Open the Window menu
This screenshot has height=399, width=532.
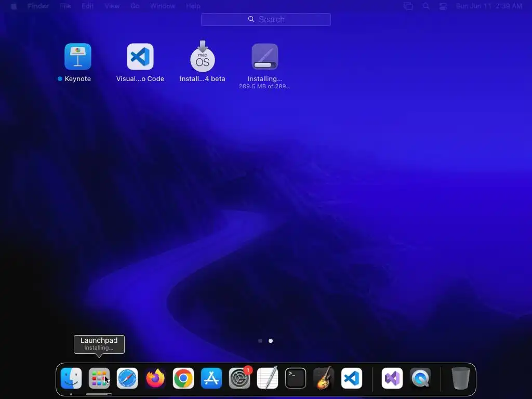pos(163,6)
